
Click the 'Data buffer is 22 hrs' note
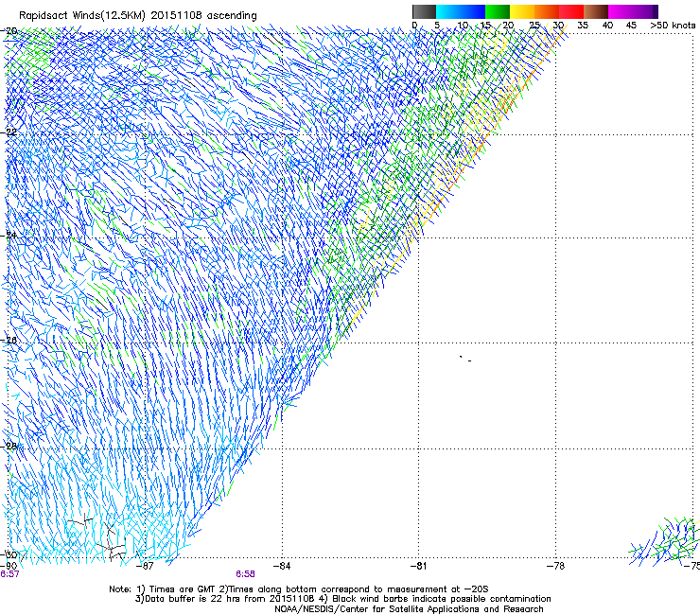coord(342,599)
